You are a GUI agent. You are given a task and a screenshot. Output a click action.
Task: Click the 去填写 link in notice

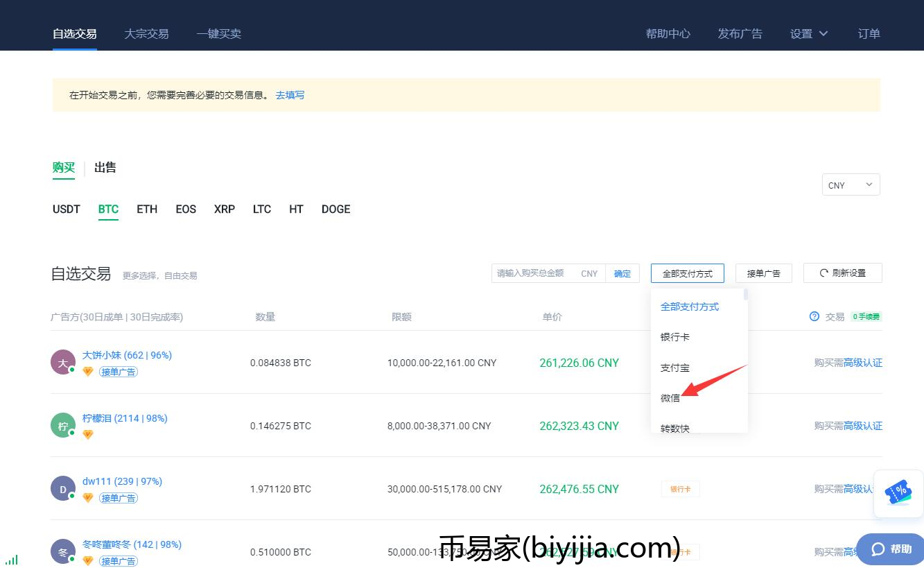(x=290, y=95)
